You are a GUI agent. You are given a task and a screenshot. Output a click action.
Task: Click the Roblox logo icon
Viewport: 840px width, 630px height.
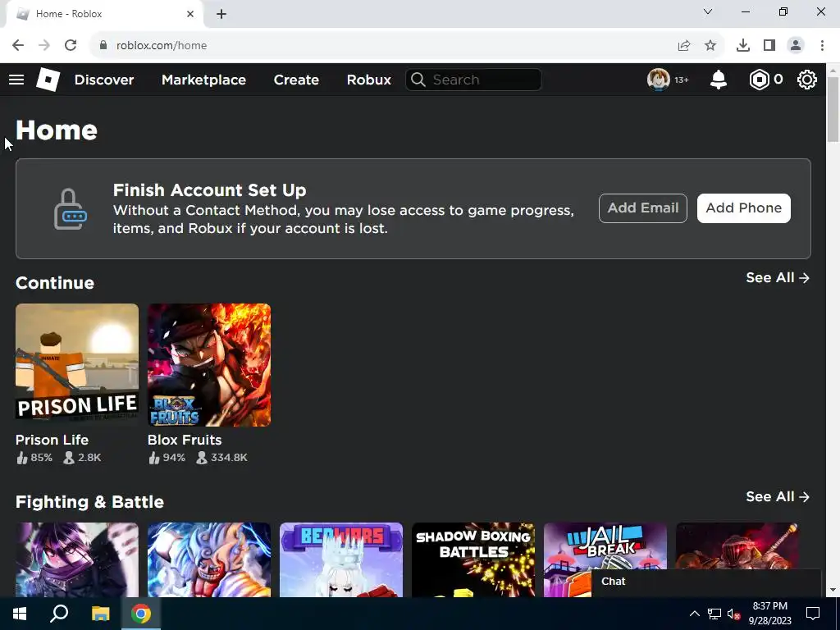[48, 80]
